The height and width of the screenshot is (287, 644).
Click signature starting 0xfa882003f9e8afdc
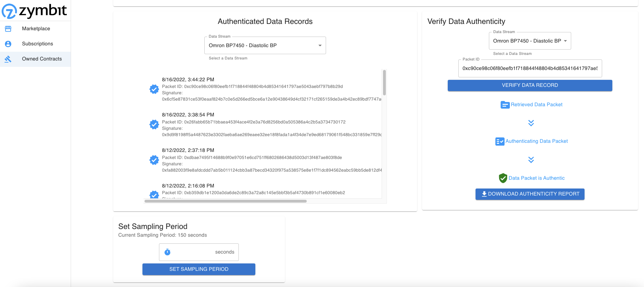272,170
